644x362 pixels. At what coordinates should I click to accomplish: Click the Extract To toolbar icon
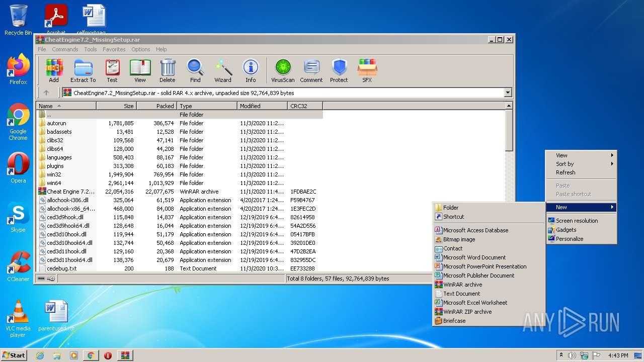pos(83,70)
